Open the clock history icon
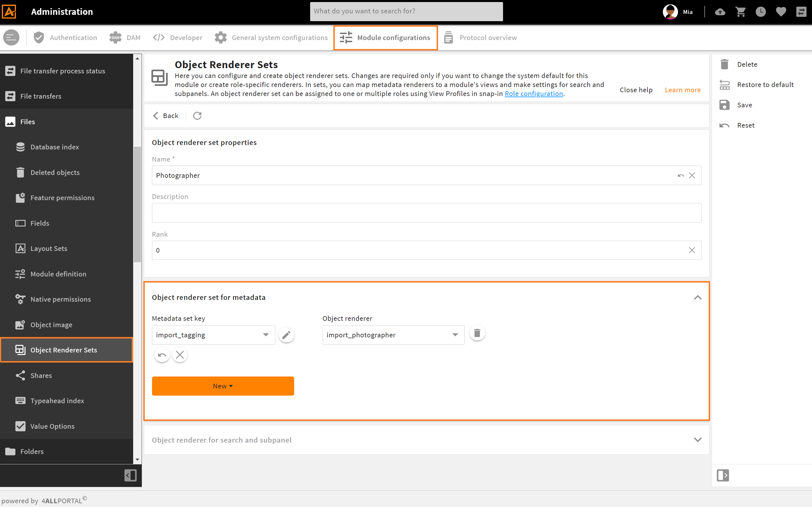The image size is (812, 507). pyautogui.click(x=760, y=12)
